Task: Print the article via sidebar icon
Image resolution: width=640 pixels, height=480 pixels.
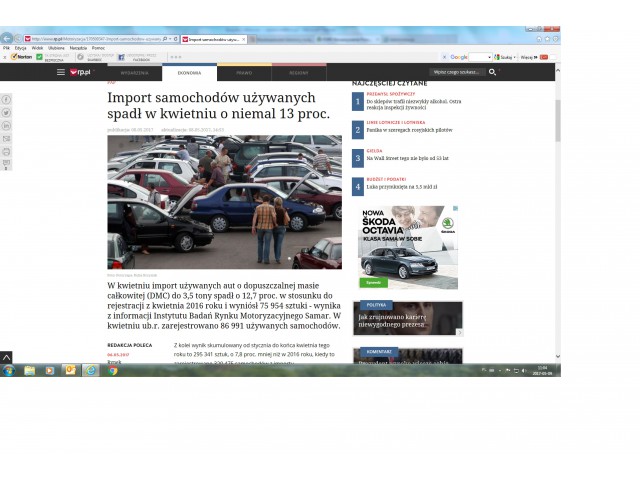Action: coord(6,152)
